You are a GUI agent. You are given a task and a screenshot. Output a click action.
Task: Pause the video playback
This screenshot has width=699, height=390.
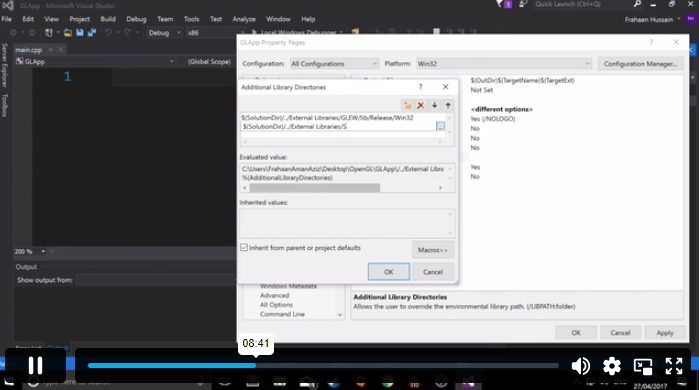point(35,365)
